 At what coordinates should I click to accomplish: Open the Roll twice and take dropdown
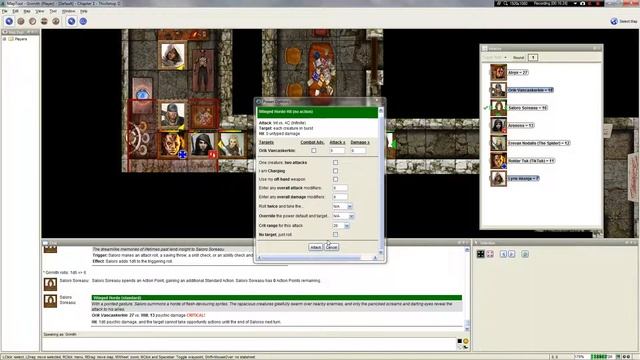[342, 207]
